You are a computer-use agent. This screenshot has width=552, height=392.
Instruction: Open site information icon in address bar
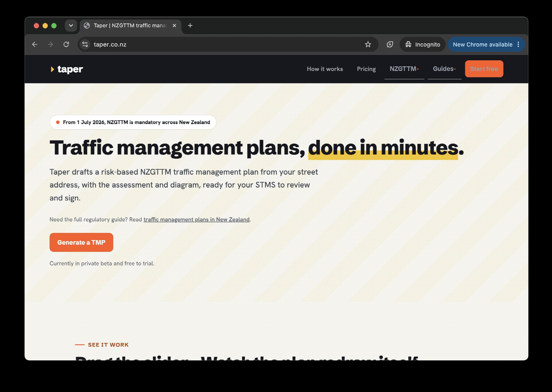tap(85, 45)
